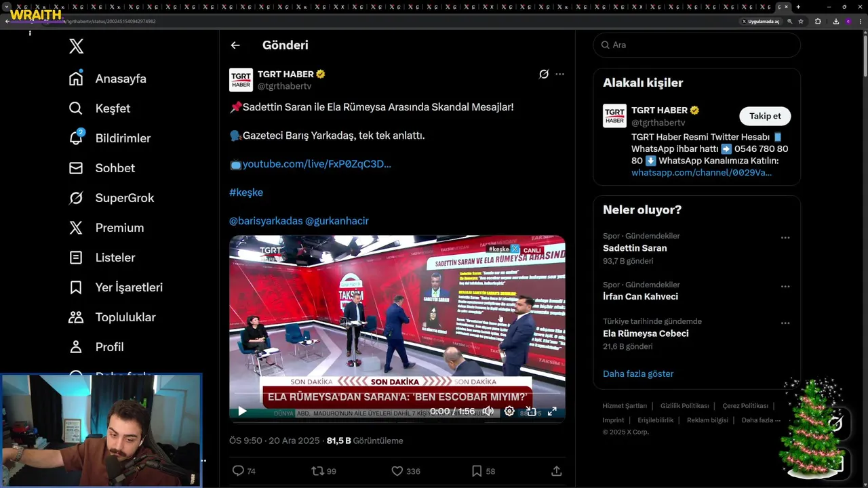Viewport: 868px width, 488px height.
Task: Click the X logo in the sidebar
Action: [76, 46]
